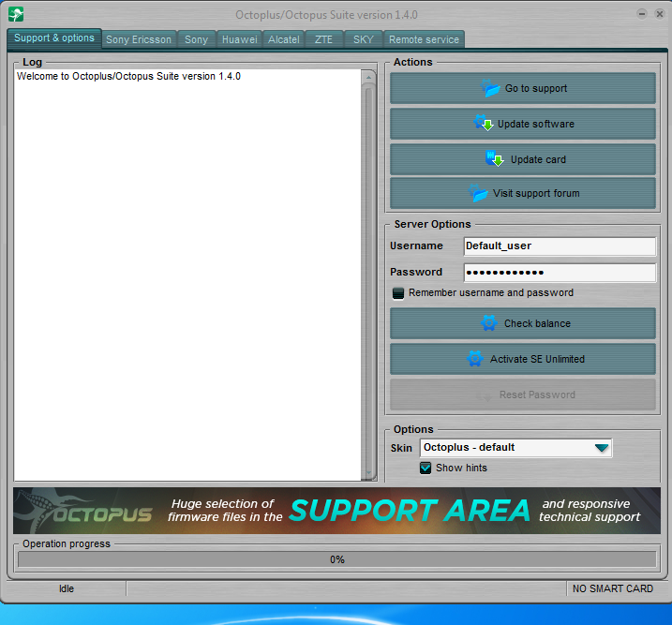Click the Check balance label
672x625 pixels.
pos(537,323)
